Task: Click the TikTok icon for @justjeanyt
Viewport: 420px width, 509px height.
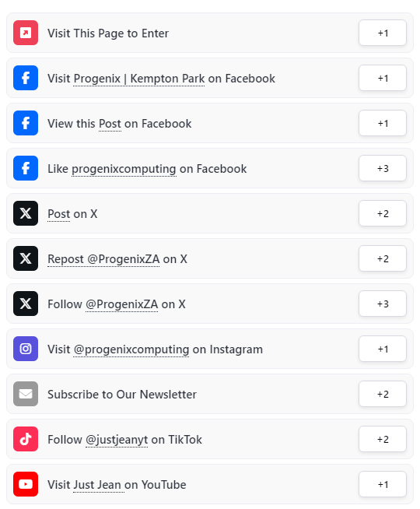Action: coord(26,439)
